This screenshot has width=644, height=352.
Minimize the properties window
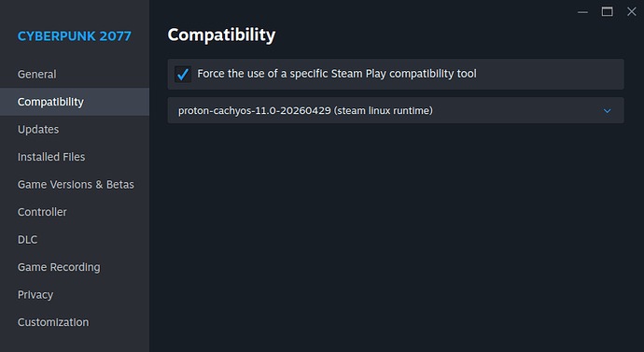(x=582, y=12)
